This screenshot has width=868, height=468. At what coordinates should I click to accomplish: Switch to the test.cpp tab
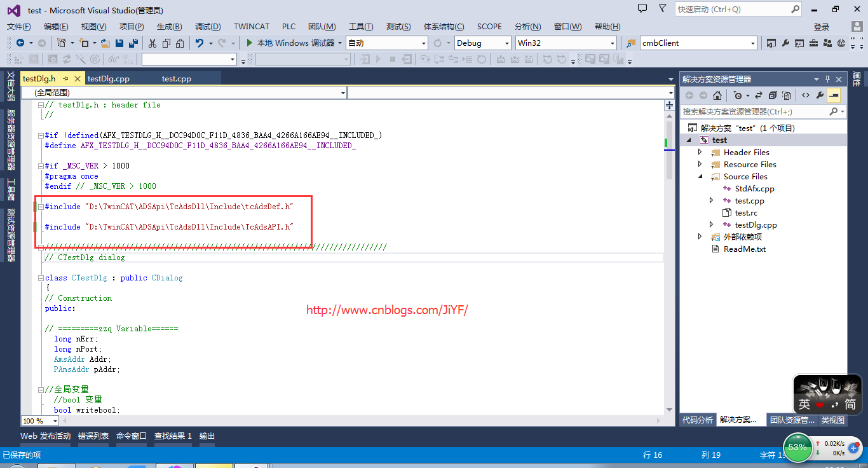click(175, 78)
